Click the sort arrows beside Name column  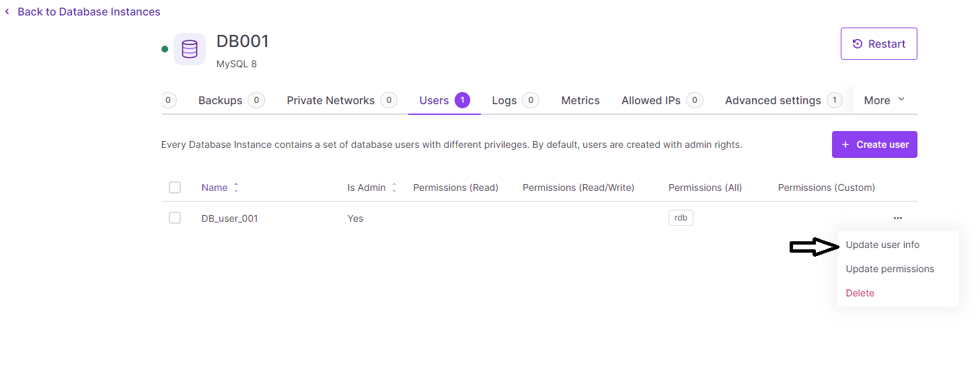coord(236,188)
